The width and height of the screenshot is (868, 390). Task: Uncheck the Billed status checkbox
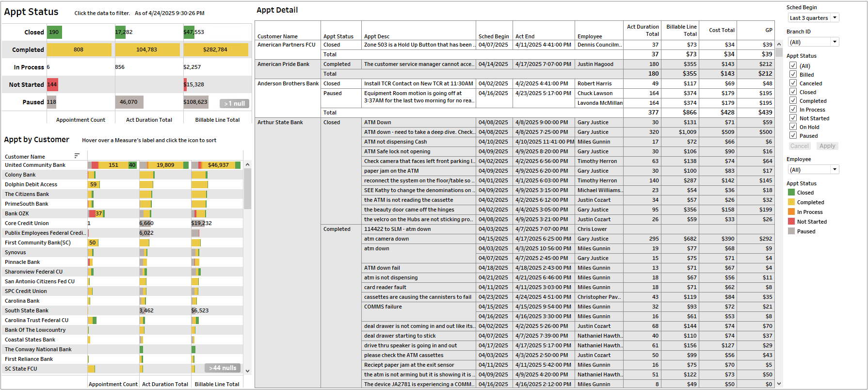pyautogui.click(x=793, y=75)
